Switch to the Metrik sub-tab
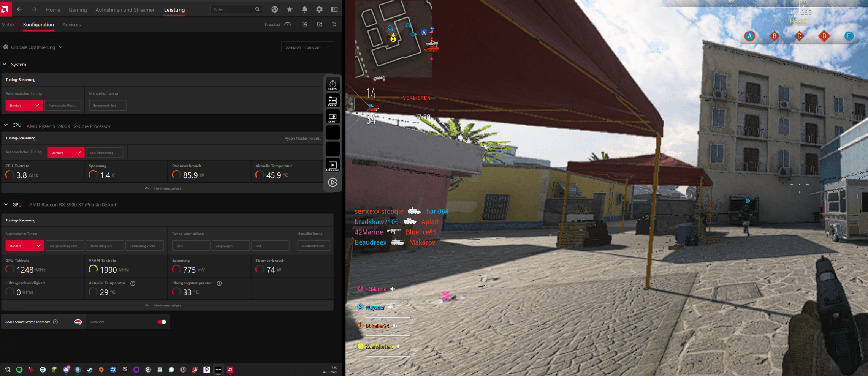This screenshot has width=868, height=376. click(8, 25)
